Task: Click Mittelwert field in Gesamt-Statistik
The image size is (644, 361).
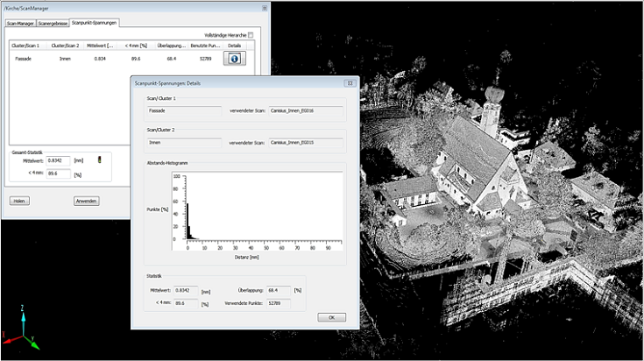Action: (x=59, y=160)
